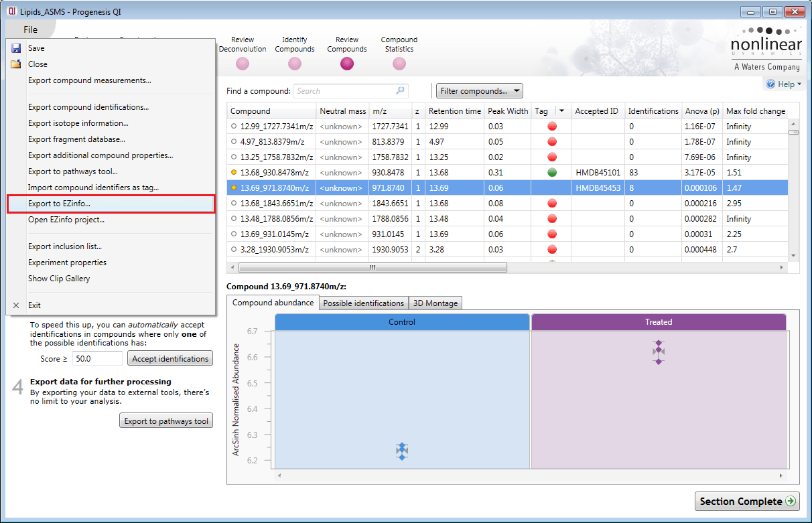Click the Section Complete button

(747, 502)
